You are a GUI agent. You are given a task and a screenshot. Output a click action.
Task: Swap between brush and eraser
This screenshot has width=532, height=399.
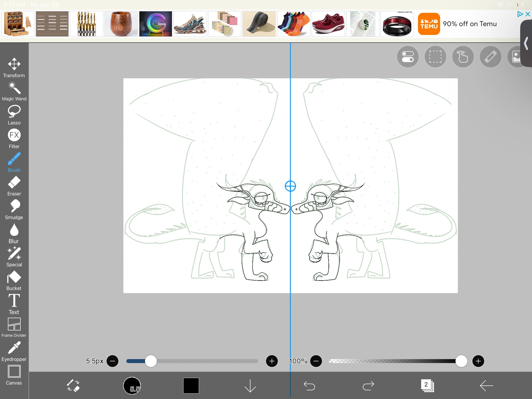(73, 385)
